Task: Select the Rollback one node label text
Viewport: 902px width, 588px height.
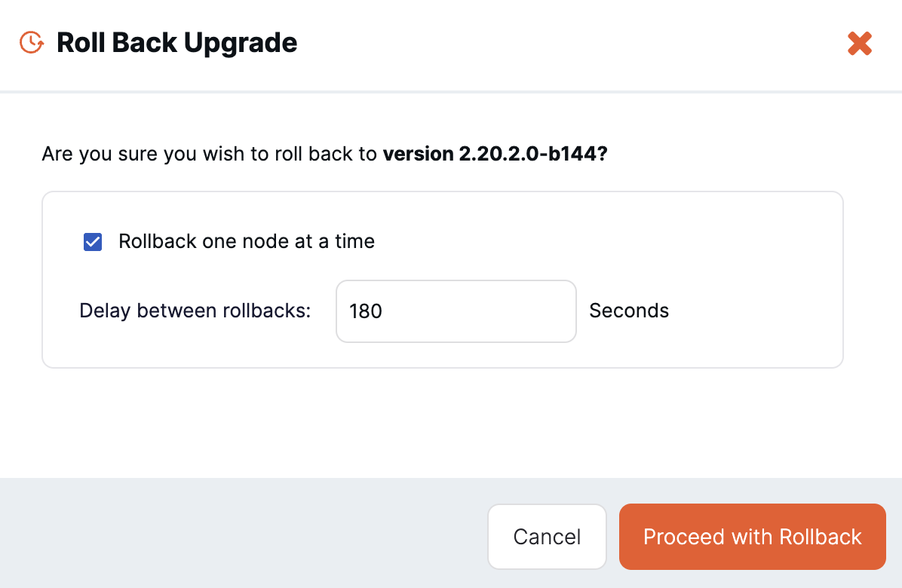Action: [246, 241]
